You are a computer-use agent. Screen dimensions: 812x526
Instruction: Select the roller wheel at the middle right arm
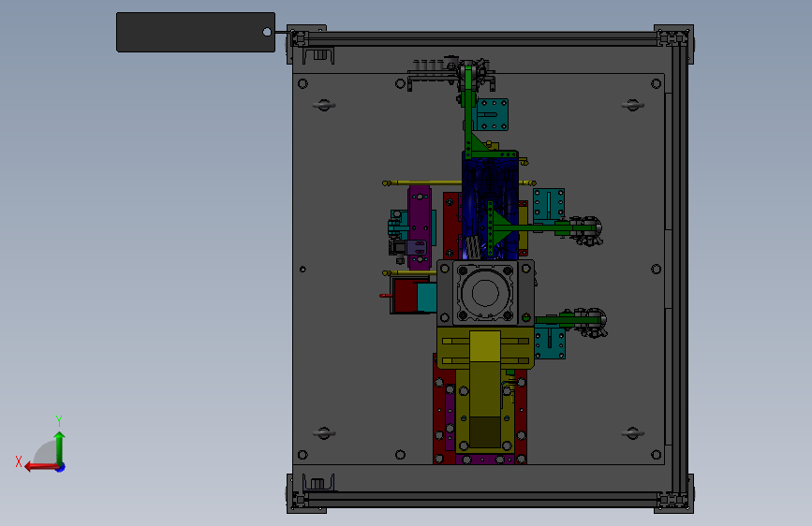[x=590, y=230]
